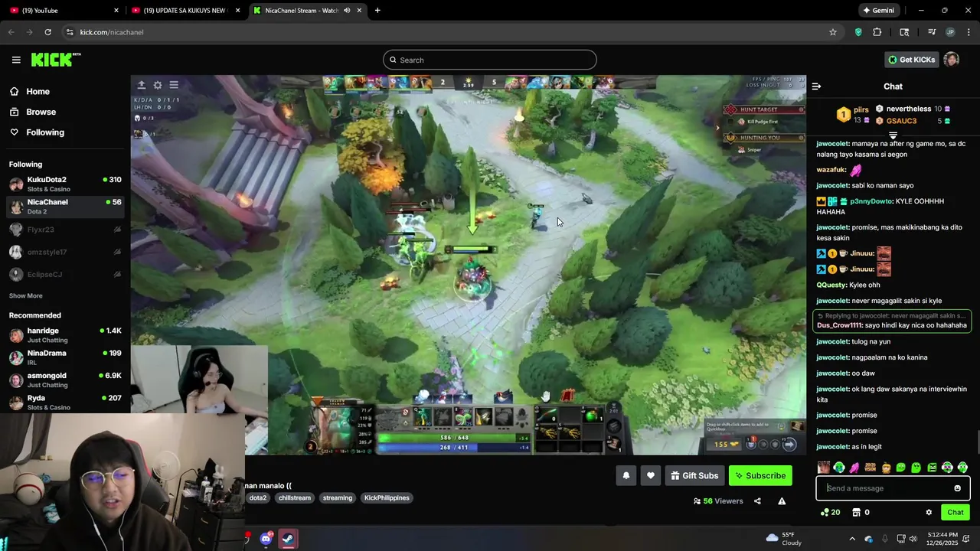Open offline channel omzstyle17
The height and width of the screenshot is (551, 980).
[x=65, y=252]
